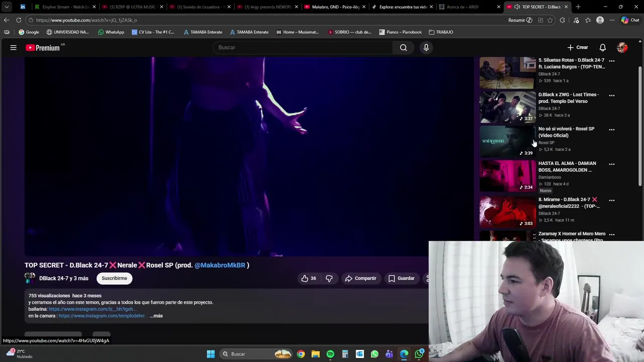
Task: Open Spotify from taskbar
Action: point(330,354)
